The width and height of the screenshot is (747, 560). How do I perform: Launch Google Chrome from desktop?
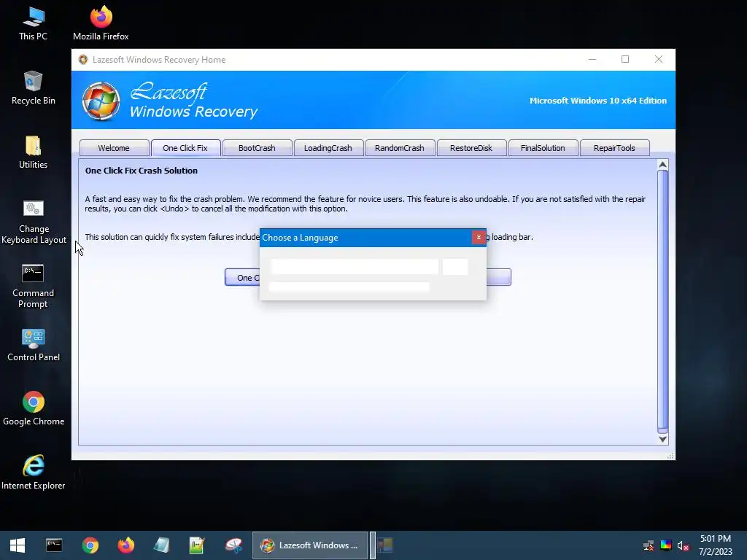(34, 408)
